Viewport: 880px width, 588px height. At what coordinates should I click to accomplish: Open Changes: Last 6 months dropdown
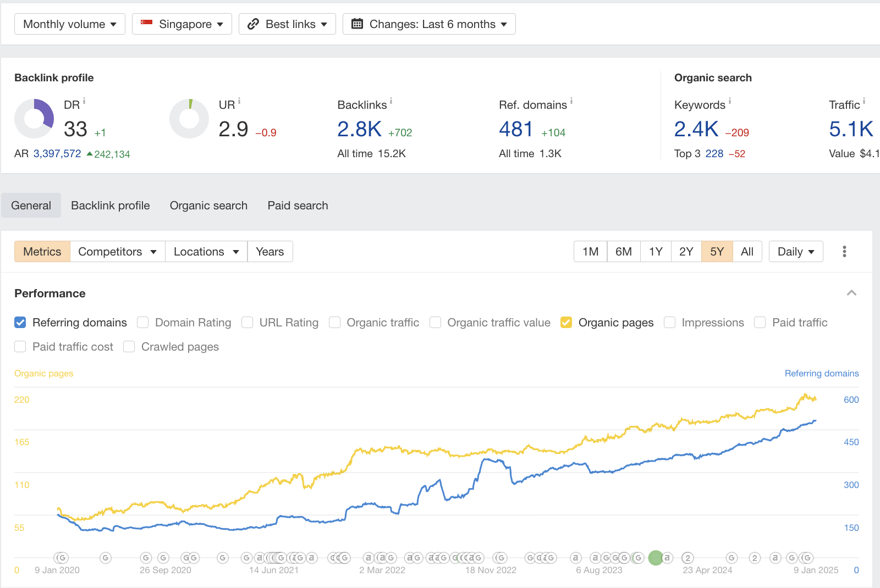429,24
